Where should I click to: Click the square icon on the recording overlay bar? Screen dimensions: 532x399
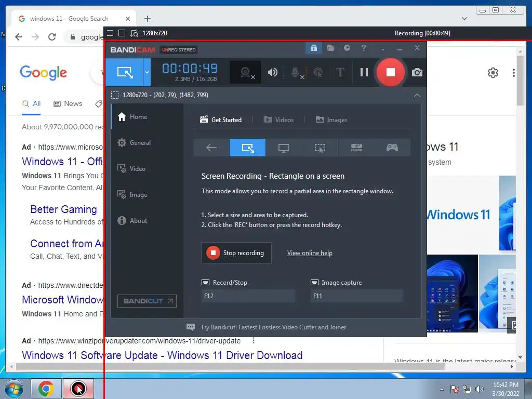pos(122,33)
